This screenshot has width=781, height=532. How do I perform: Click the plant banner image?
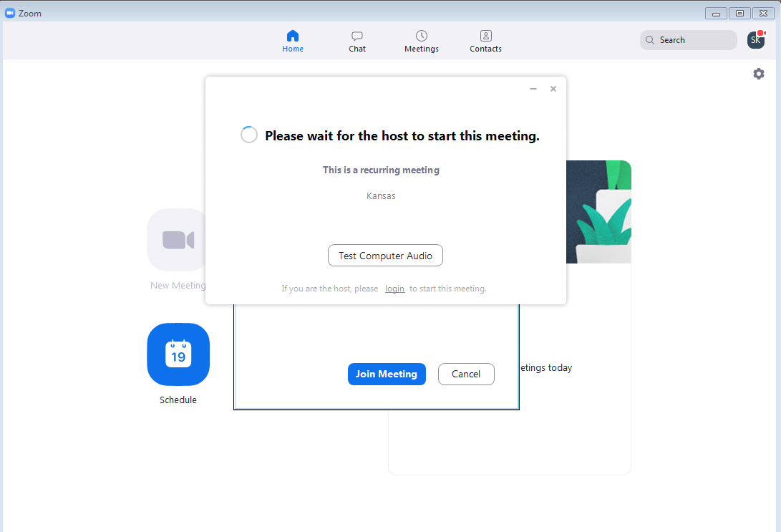598,212
